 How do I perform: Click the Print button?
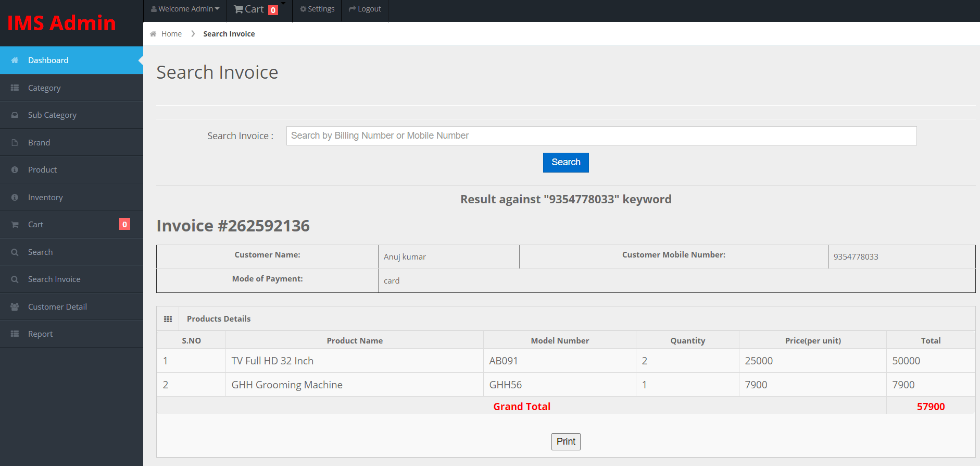tap(566, 442)
